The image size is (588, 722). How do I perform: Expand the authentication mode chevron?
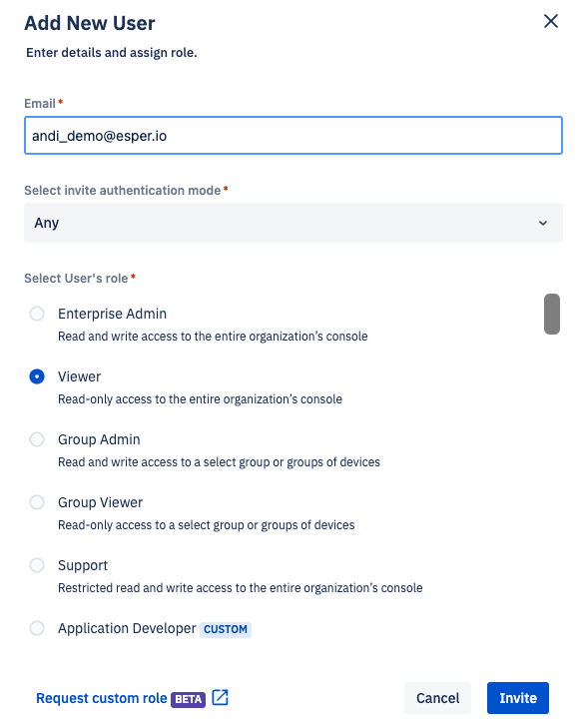[x=543, y=223]
